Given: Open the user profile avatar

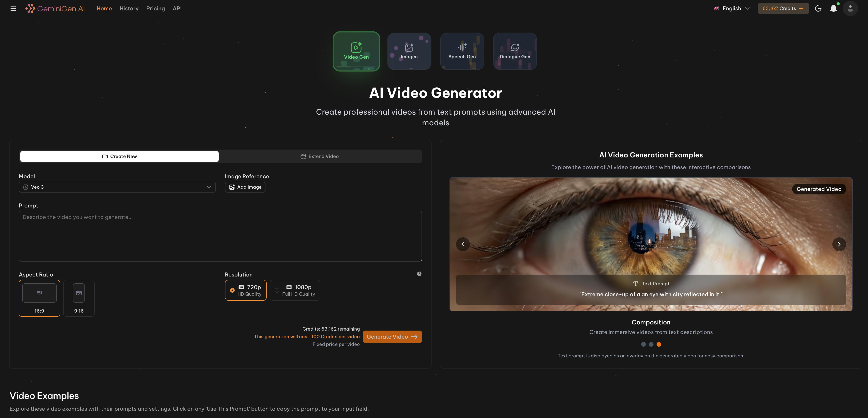Looking at the screenshot, I should click(x=850, y=8).
